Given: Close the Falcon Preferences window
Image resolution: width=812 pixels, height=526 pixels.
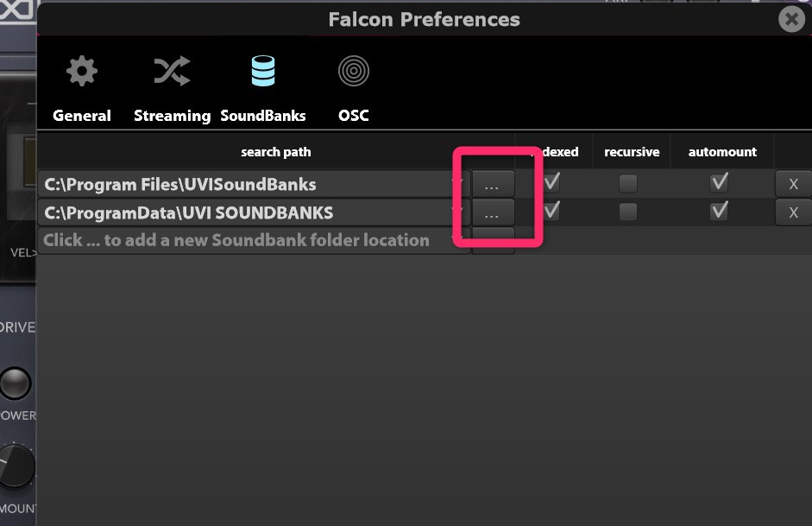Looking at the screenshot, I should [790, 19].
